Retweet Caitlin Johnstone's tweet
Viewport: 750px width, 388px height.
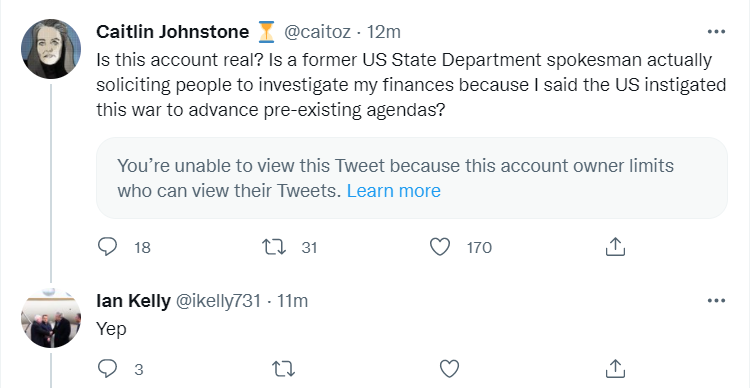click(x=275, y=247)
